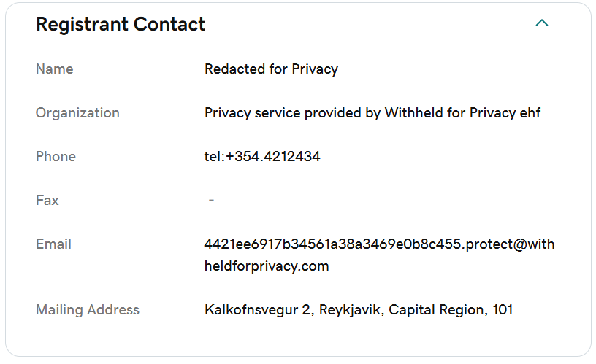The height and width of the screenshot is (364, 596).
Task: Select the Redacted for Privacy name value
Action: (x=271, y=69)
